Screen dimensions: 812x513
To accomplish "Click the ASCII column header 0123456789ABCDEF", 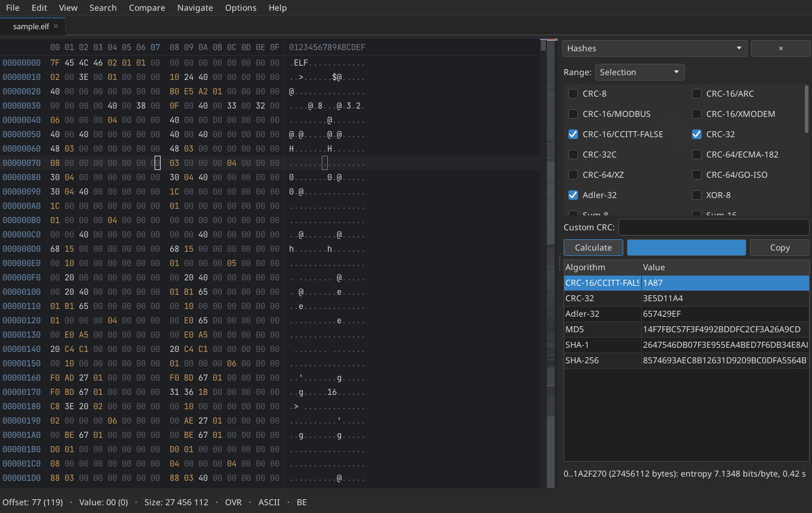I will pyautogui.click(x=327, y=47).
